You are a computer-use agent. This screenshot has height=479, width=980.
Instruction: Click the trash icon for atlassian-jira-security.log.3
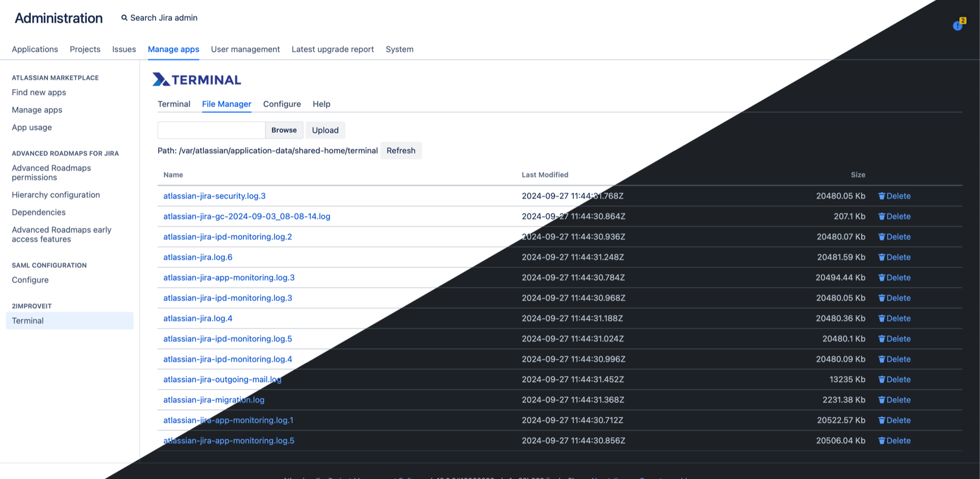pos(881,196)
